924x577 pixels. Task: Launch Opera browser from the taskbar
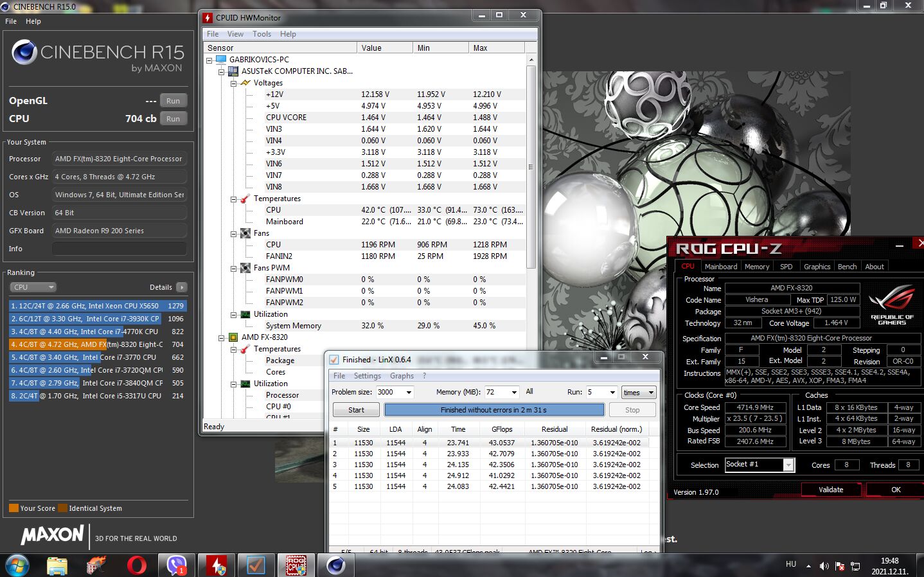pos(136,565)
